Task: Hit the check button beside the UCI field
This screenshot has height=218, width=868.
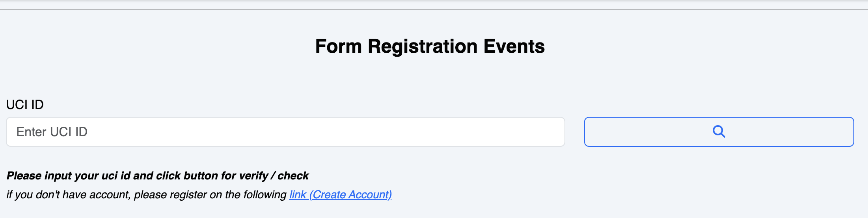Action: [x=719, y=131]
